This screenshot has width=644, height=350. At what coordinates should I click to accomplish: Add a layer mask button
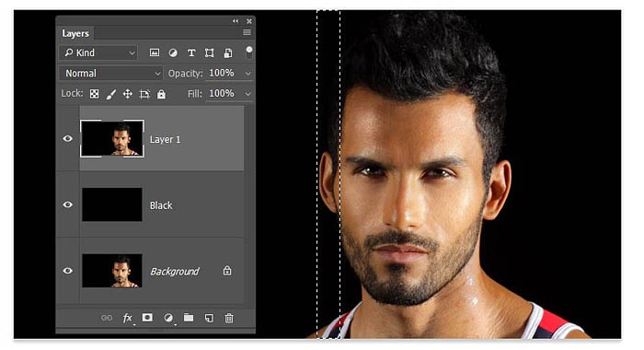(147, 318)
